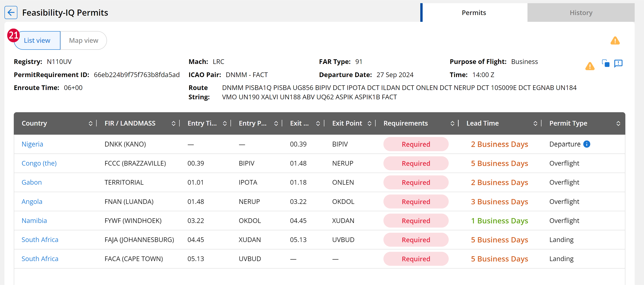This screenshot has height=285, width=644.
Task: Open the Angola country link
Action: coord(32,202)
